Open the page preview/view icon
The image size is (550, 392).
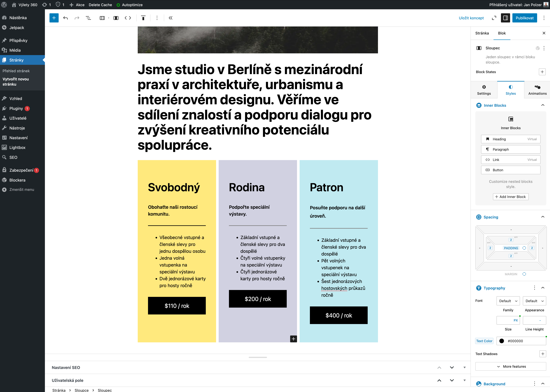click(494, 18)
